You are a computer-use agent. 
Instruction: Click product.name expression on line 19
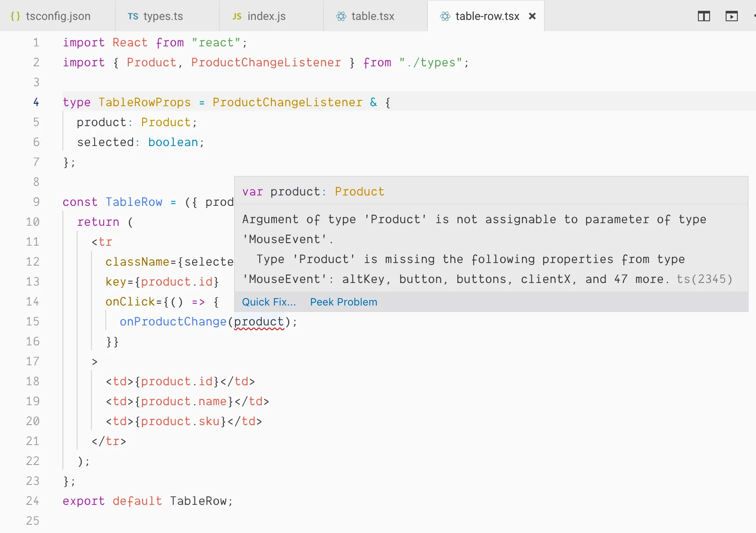(x=184, y=401)
